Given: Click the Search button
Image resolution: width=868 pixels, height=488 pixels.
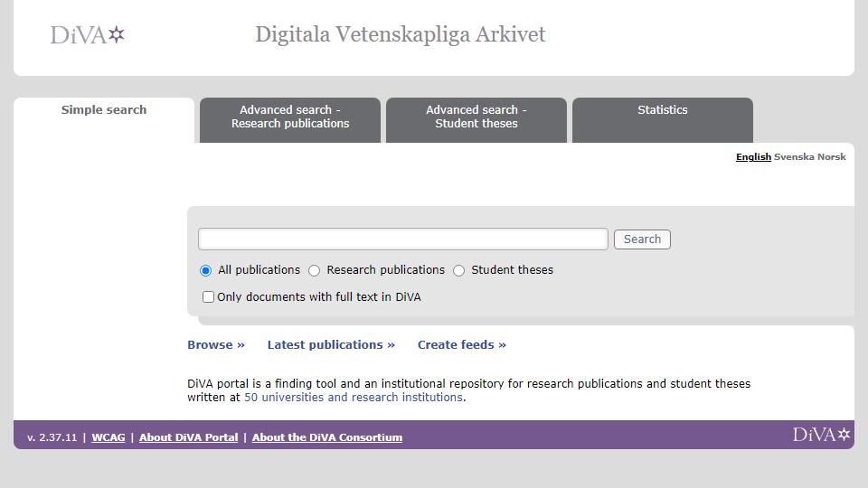Looking at the screenshot, I should 642,239.
